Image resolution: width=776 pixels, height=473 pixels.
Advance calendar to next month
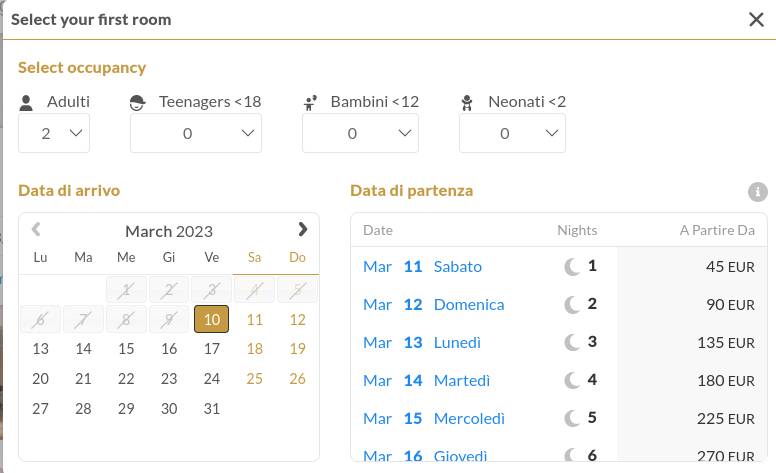click(x=302, y=230)
